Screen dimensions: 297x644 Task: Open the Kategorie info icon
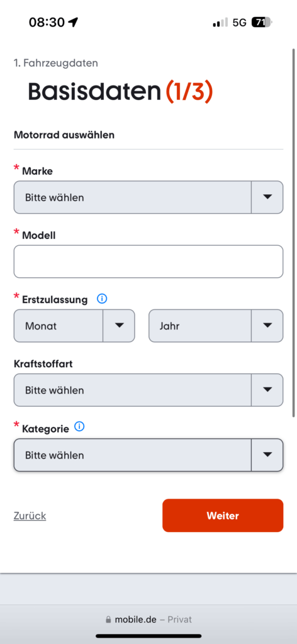coord(79,427)
